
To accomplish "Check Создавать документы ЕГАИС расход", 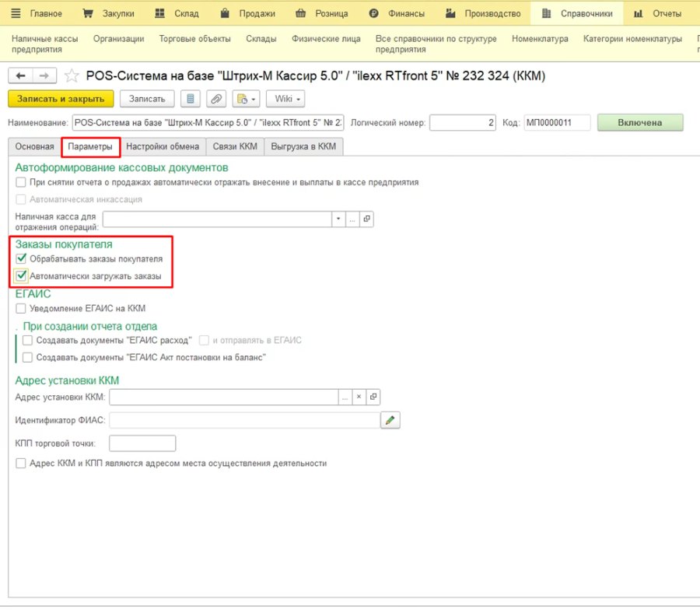I will [x=27, y=340].
